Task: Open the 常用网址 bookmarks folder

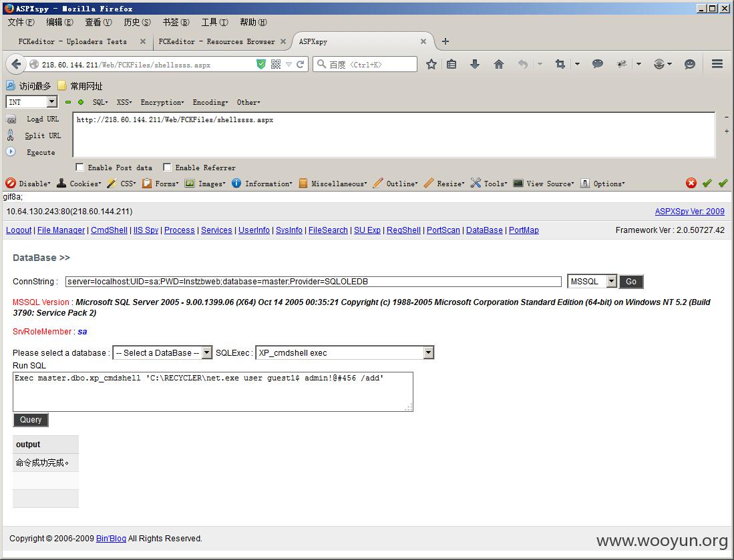Action: click(x=80, y=85)
